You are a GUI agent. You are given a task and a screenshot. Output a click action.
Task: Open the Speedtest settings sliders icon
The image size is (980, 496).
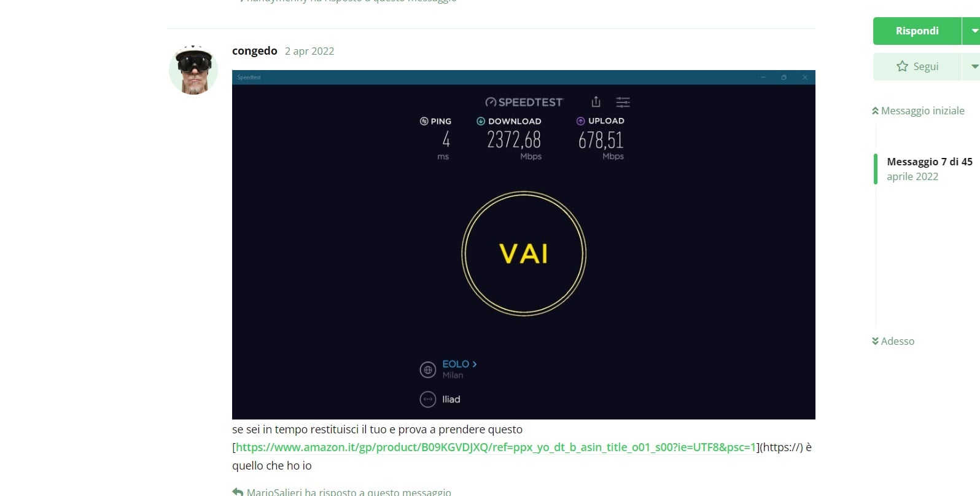pyautogui.click(x=623, y=102)
